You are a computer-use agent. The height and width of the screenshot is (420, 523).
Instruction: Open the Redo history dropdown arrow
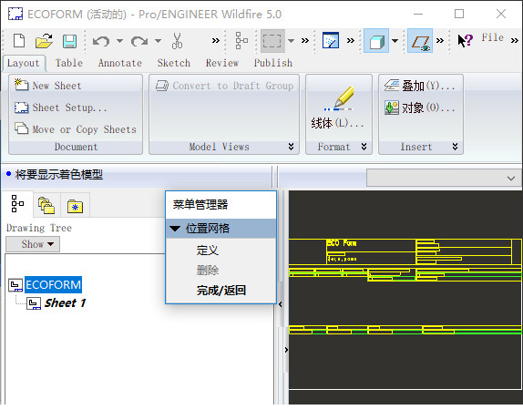159,41
